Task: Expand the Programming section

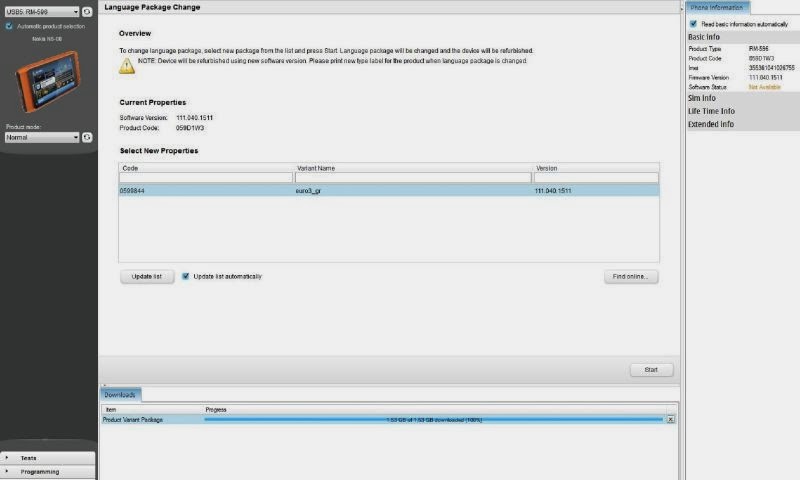Action: 48,472
